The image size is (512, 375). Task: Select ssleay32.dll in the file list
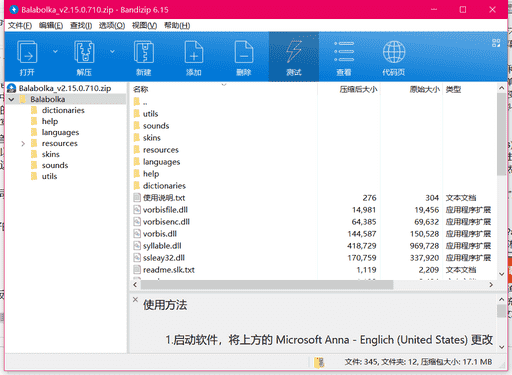tap(164, 258)
